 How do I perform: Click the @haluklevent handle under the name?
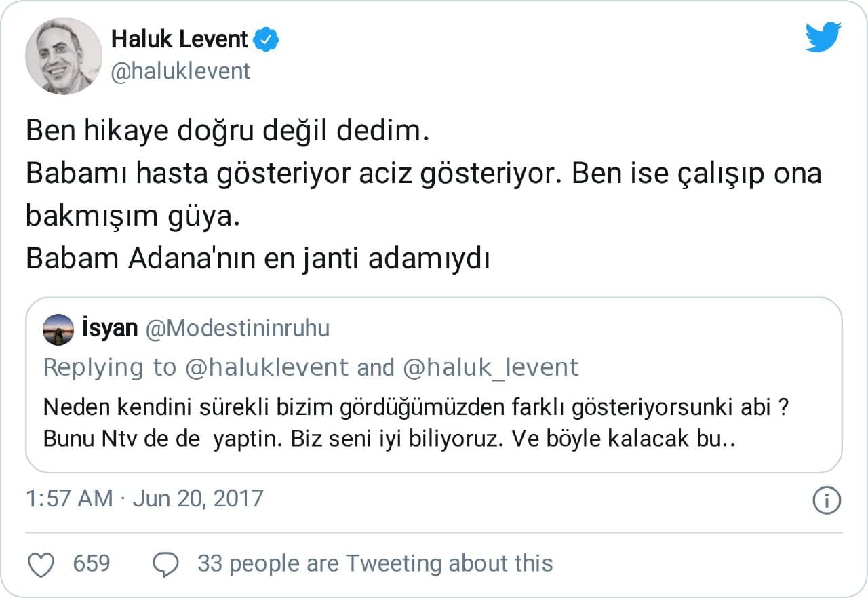click(180, 71)
